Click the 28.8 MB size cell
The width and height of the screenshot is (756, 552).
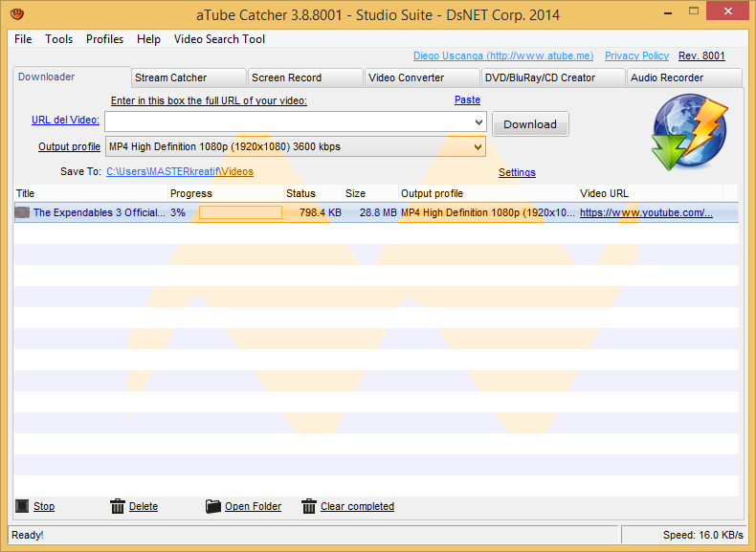coord(378,212)
